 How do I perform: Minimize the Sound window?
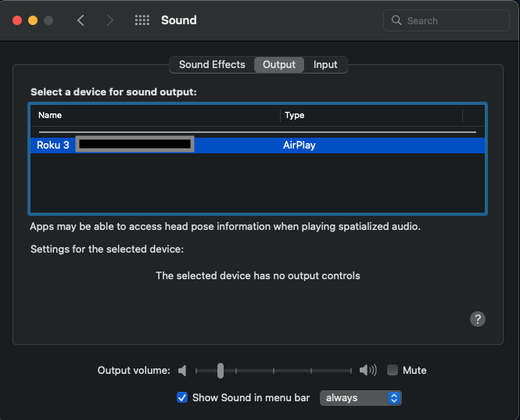[x=33, y=20]
